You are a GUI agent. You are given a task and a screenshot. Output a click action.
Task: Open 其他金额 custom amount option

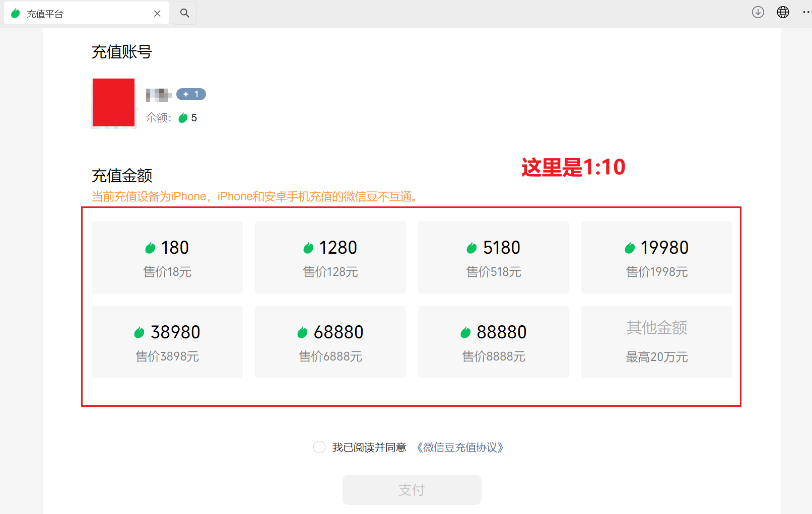[x=657, y=342]
